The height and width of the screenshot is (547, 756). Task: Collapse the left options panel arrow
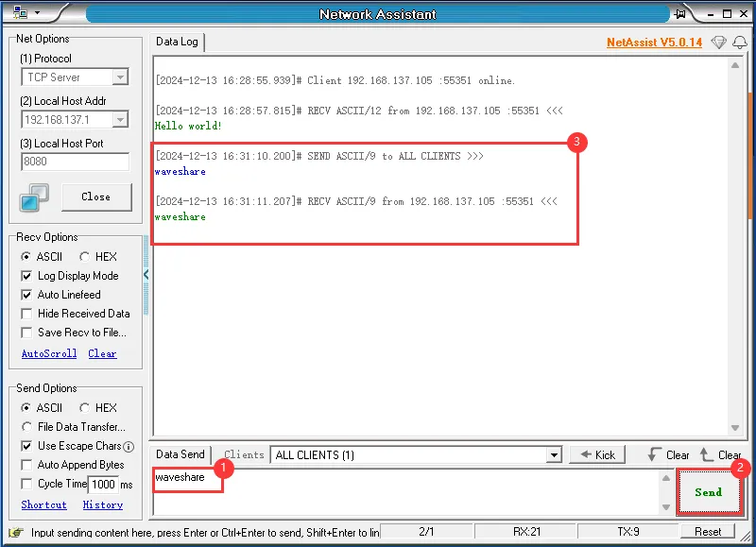click(146, 275)
